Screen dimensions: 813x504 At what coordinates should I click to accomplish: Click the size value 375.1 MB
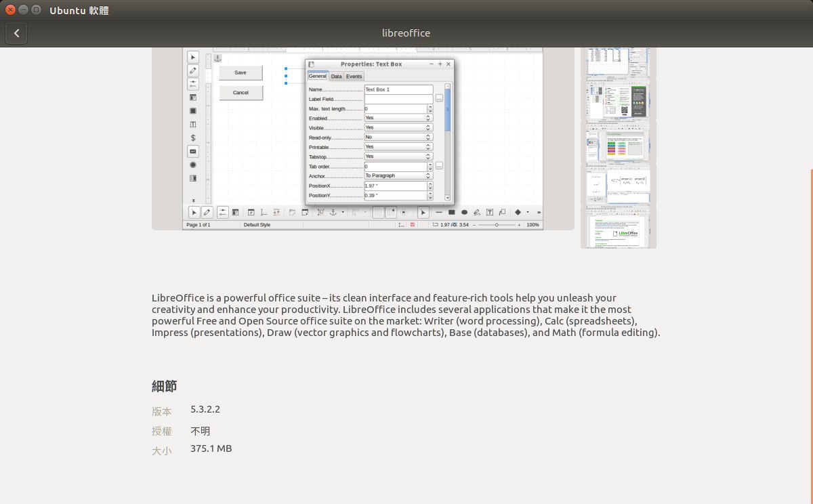(211, 448)
